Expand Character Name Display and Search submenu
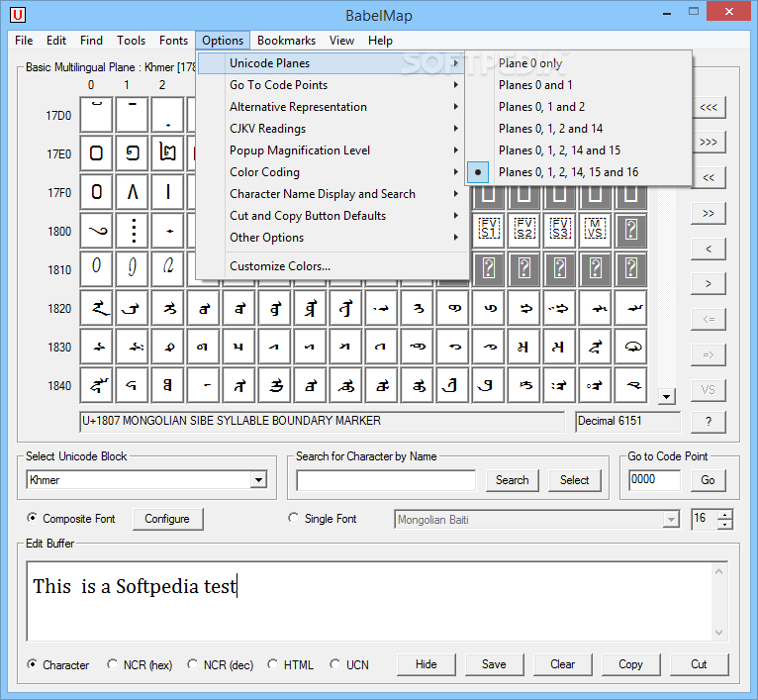 (x=332, y=194)
